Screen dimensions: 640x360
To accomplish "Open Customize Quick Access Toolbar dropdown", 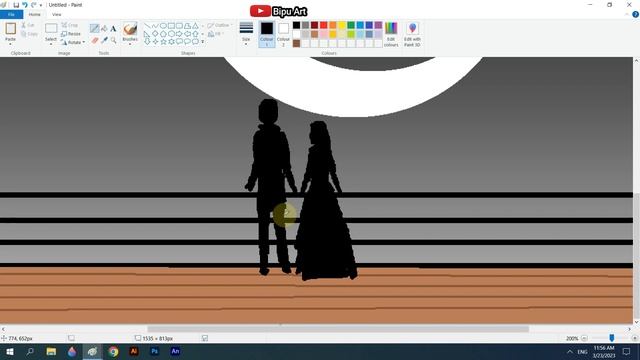I will (41, 5).
